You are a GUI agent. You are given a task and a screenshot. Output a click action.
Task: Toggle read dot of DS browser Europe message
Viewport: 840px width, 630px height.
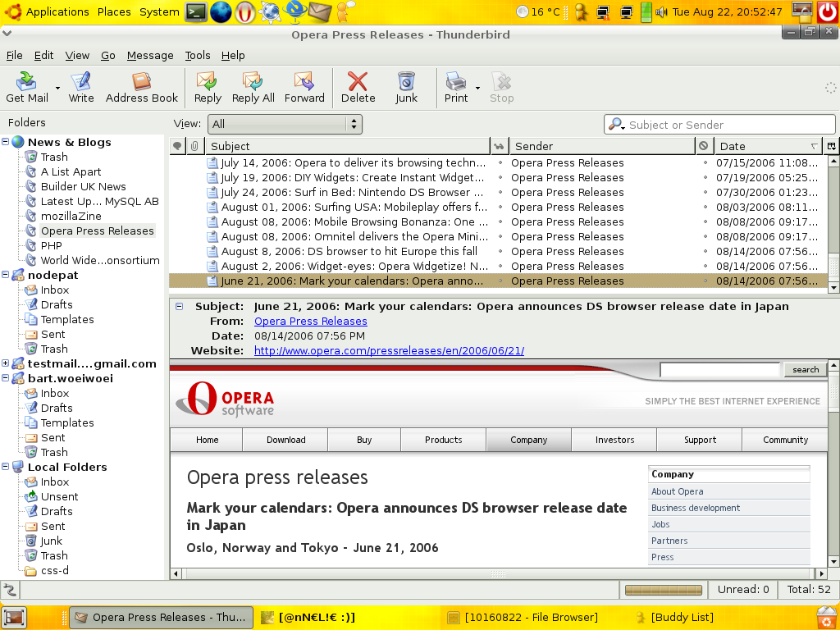(500, 251)
